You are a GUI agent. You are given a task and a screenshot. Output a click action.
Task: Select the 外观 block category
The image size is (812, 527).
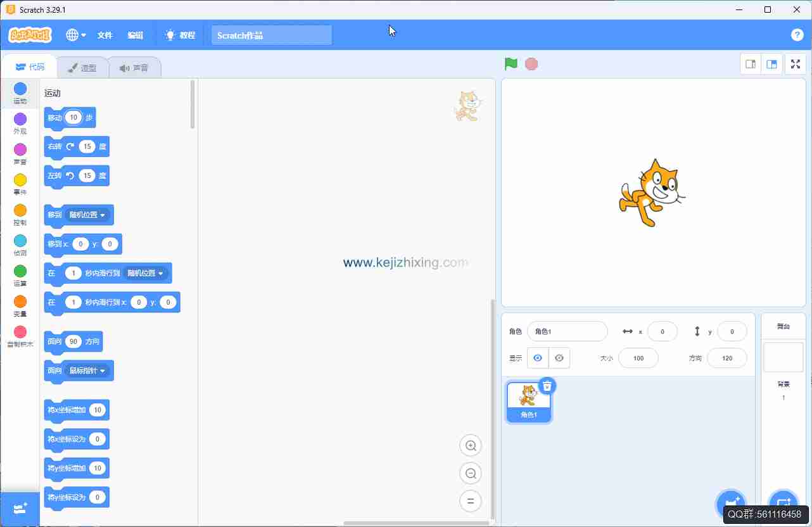(x=20, y=124)
